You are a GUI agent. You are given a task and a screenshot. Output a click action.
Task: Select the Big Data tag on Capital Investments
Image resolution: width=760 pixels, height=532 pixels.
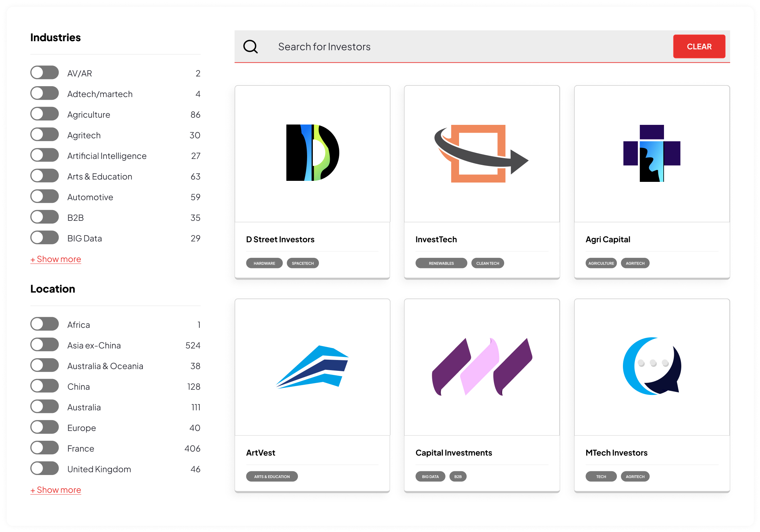coord(430,477)
